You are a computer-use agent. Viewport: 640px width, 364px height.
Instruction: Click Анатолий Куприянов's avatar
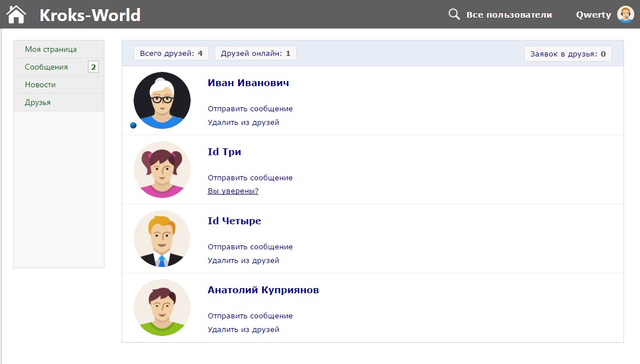(162, 308)
